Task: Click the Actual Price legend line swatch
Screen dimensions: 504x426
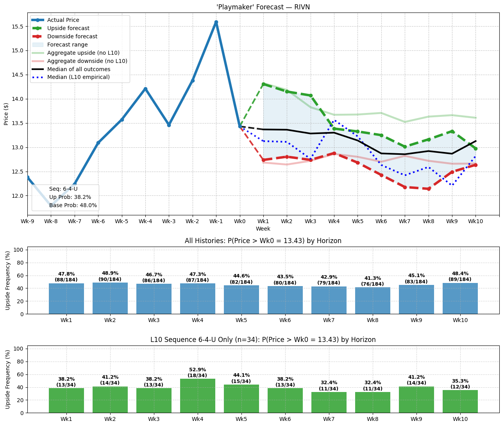Action: (38, 20)
